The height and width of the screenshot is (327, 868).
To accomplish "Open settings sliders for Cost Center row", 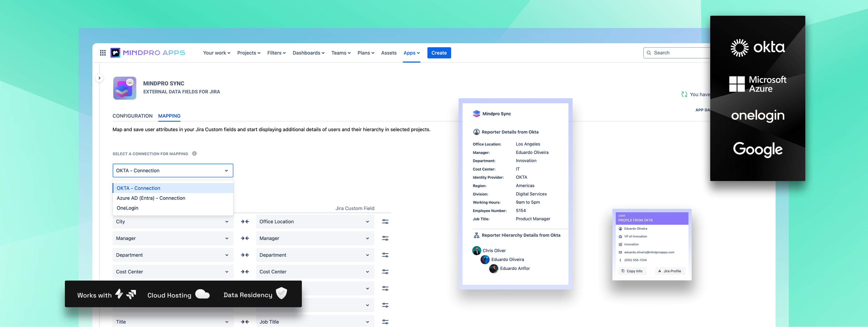I will point(385,272).
